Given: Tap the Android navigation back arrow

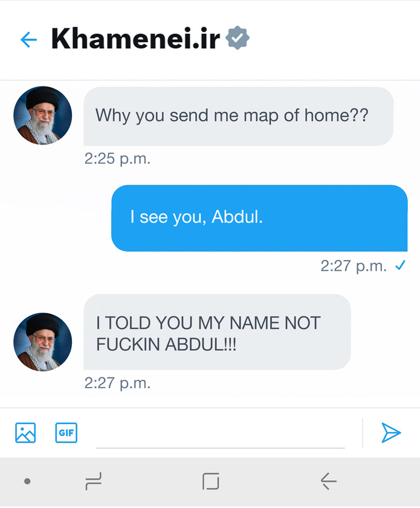Looking at the screenshot, I should tap(328, 481).
